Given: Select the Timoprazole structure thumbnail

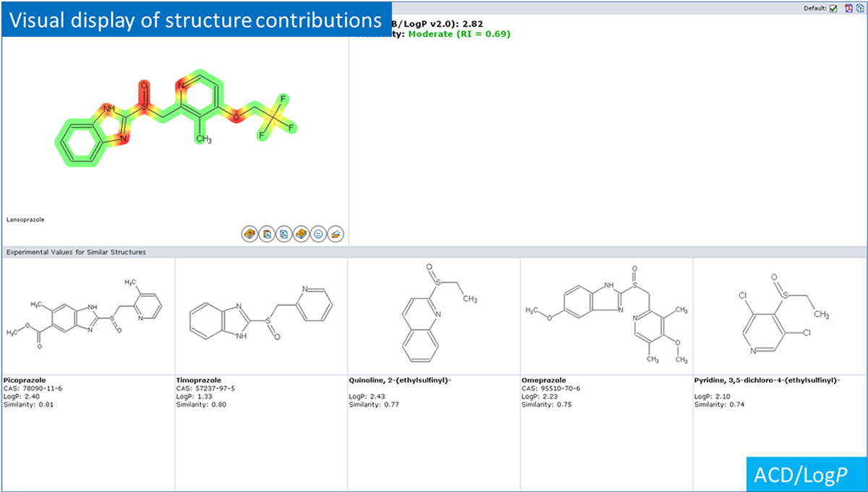Looking at the screenshot, I should pos(261,316).
